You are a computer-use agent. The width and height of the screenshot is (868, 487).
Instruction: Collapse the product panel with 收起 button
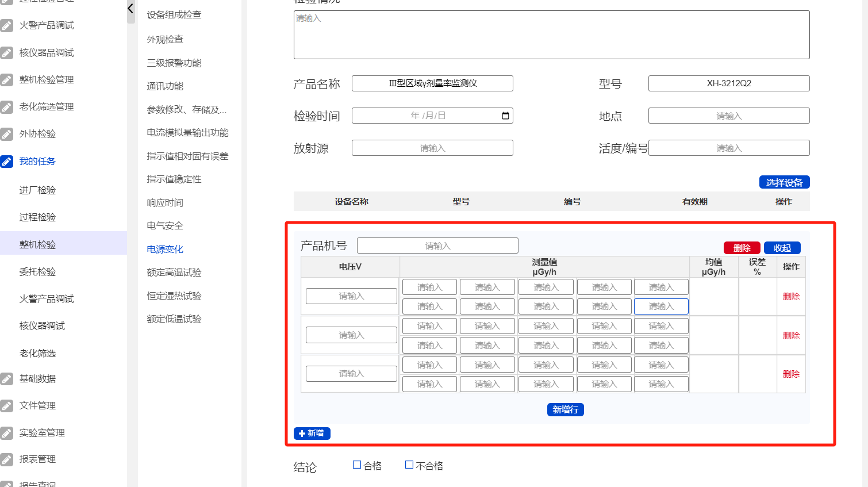(782, 248)
